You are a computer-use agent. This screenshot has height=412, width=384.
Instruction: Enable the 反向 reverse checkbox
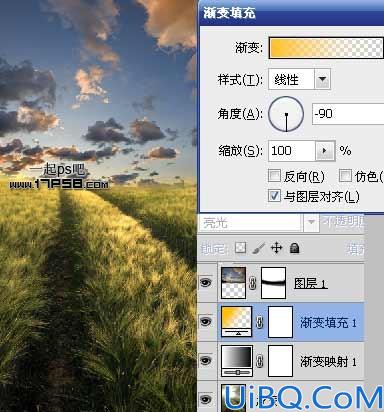[x=274, y=175]
